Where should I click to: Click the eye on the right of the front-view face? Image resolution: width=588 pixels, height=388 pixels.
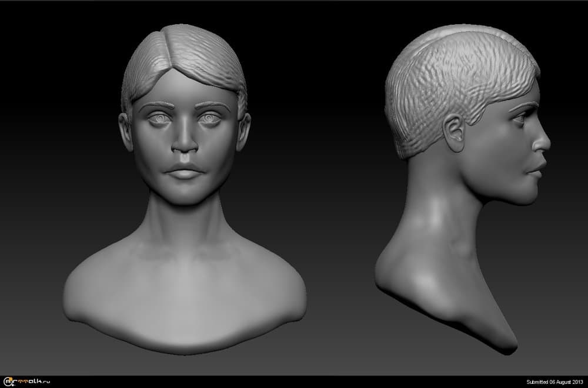pos(209,119)
